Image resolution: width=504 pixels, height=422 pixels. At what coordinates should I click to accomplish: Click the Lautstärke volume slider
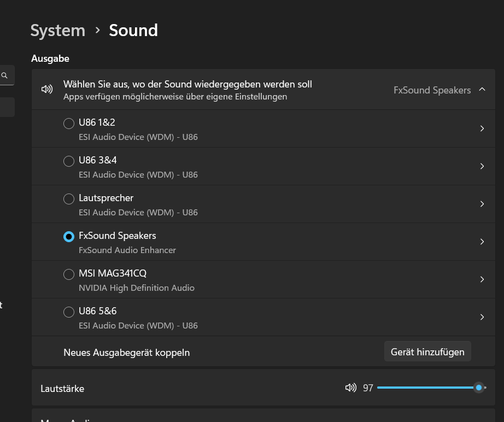(x=426, y=388)
